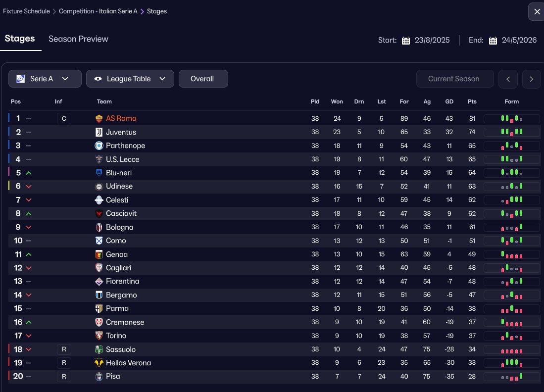The image size is (544, 392).
Task: Click the Parma club badge icon
Action: point(99,308)
